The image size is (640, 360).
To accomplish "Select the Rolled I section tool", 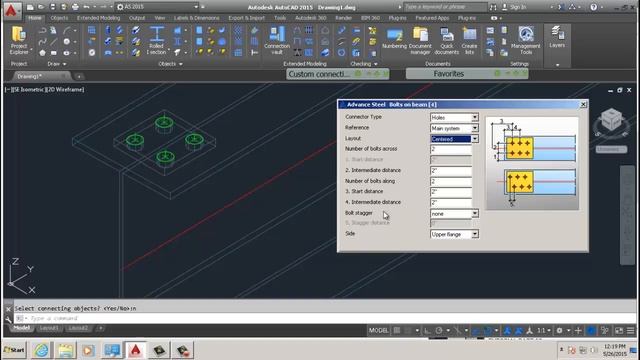I will click(156, 41).
